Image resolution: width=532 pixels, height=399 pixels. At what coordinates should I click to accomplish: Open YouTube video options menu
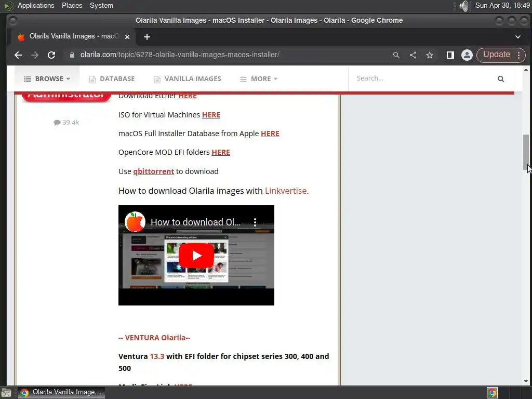pyautogui.click(x=255, y=222)
